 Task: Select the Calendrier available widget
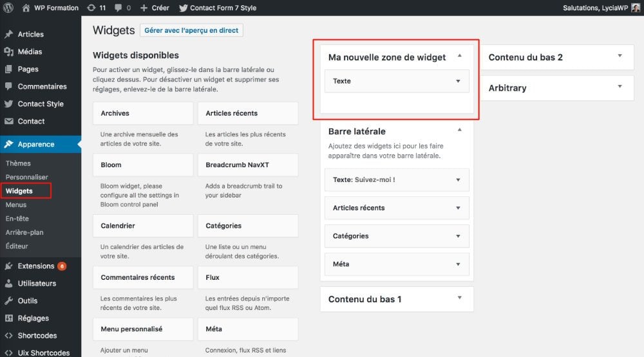tap(143, 226)
